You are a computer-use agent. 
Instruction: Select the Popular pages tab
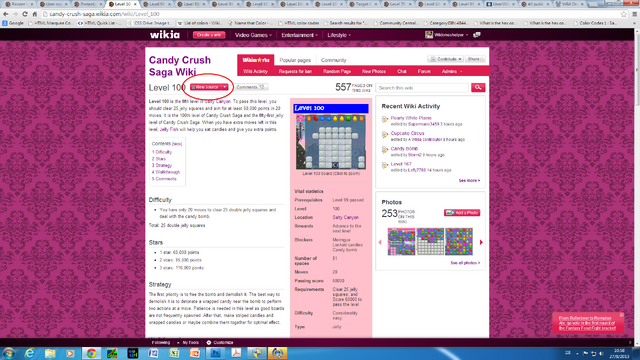tap(295, 60)
